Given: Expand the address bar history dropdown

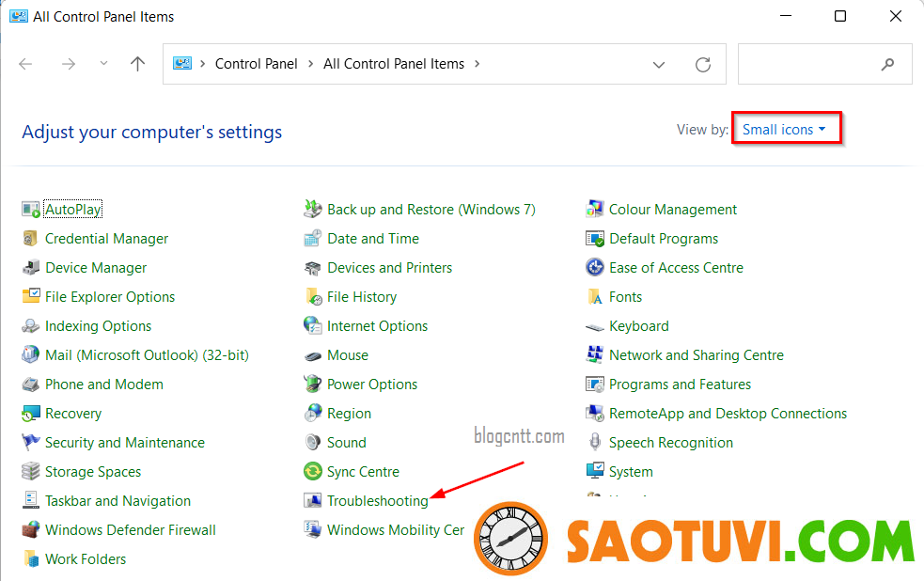Looking at the screenshot, I should coord(660,65).
